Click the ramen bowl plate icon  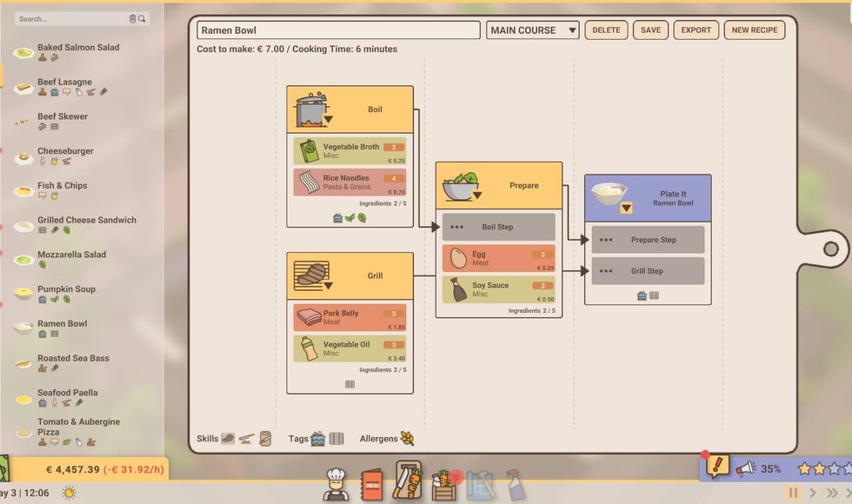[x=609, y=194]
